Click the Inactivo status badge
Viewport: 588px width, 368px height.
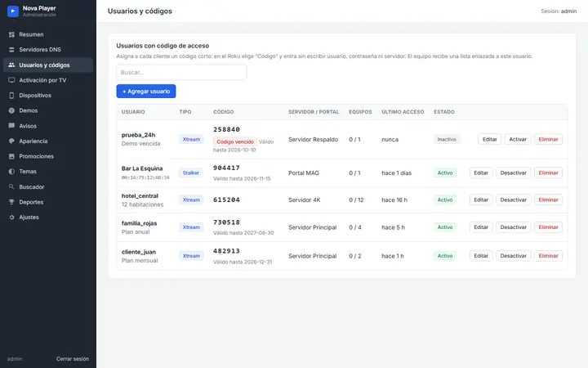(x=447, y=139)
